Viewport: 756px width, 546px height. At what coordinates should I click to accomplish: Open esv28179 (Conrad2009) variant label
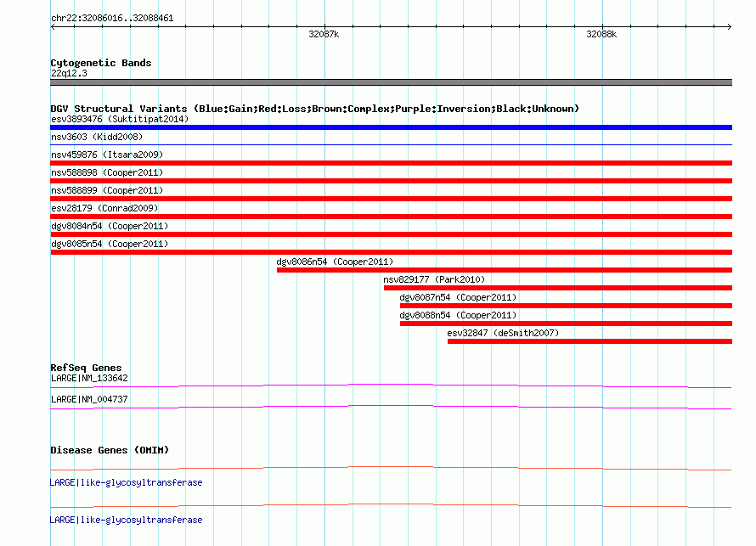pyautogui.click(x=104, y=208)
